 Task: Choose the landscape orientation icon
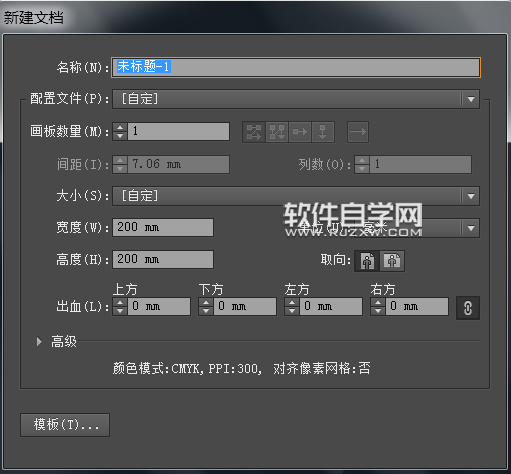(392, 261)
